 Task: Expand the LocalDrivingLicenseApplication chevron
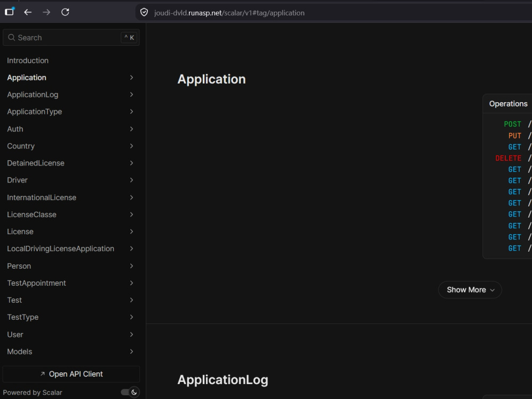coord(131,248)
